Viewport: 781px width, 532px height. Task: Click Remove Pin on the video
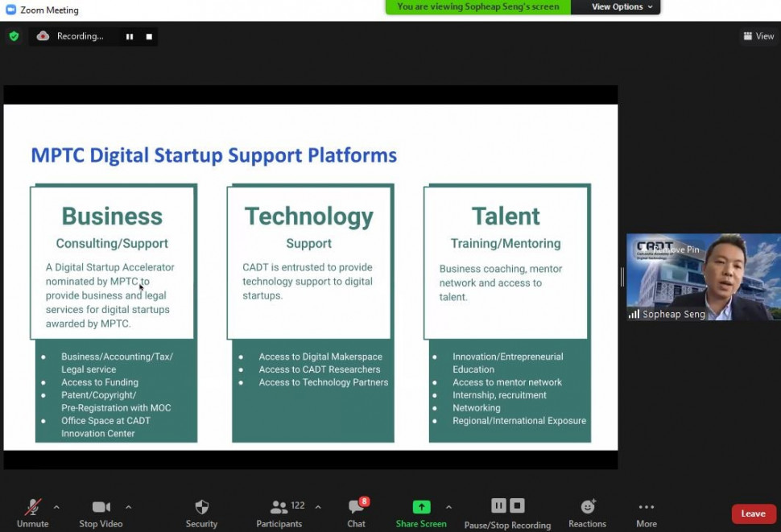(678, 250)
